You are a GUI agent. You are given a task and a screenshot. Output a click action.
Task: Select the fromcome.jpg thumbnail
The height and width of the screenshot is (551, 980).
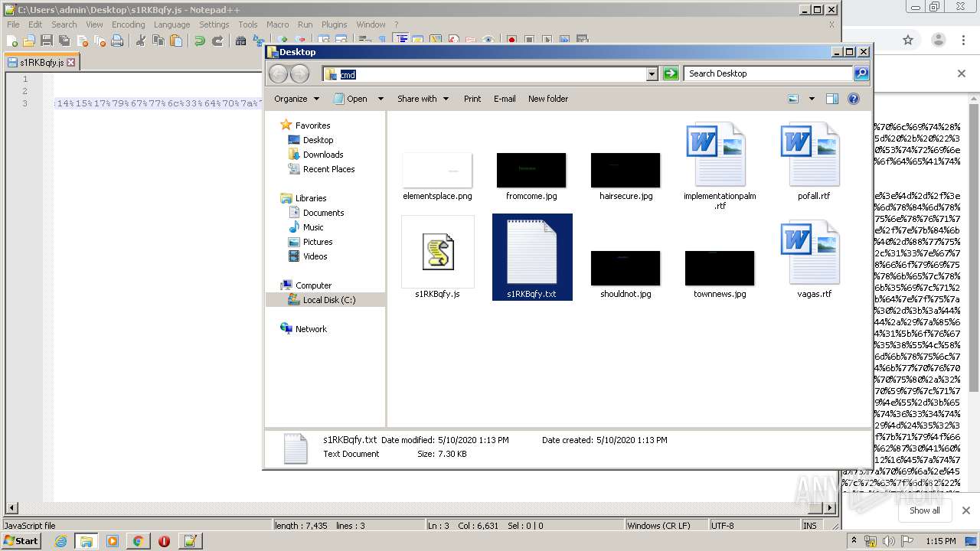point(531,176)
